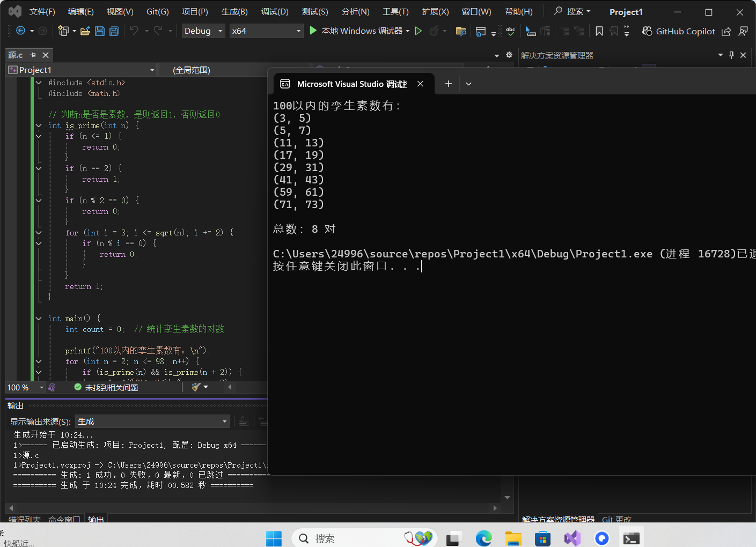Viewport: 756px width, 547px height.
Task: Collapse the #include block fold arrow
Action: pos(39,83)
